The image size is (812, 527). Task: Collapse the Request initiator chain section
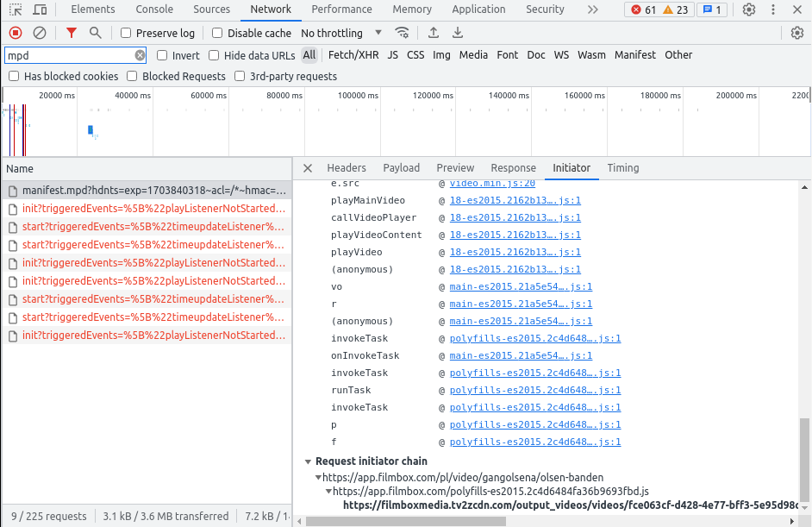coord(308,461)
